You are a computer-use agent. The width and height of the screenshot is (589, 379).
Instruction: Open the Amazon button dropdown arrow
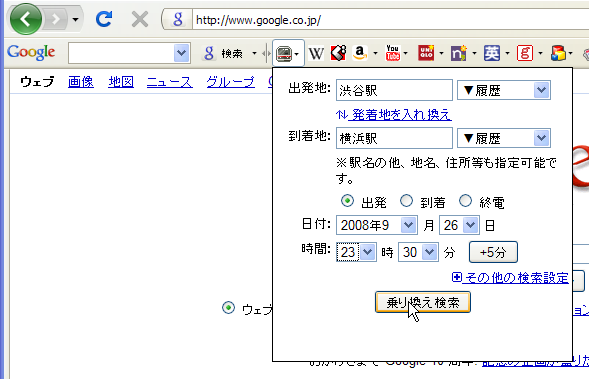[x=375, y=54]
